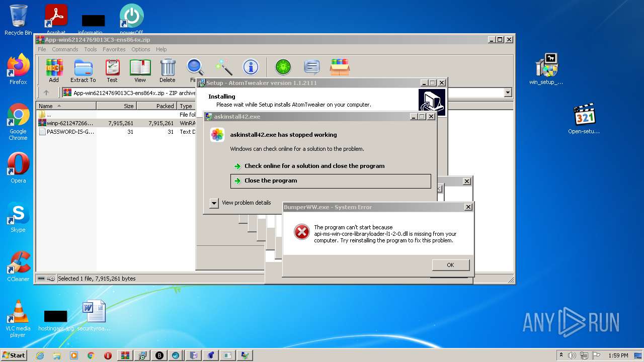This screenshot has width=644, height=362.
Task: Select the Open-setup media desktop icon
Action: [x=584, y=118]
